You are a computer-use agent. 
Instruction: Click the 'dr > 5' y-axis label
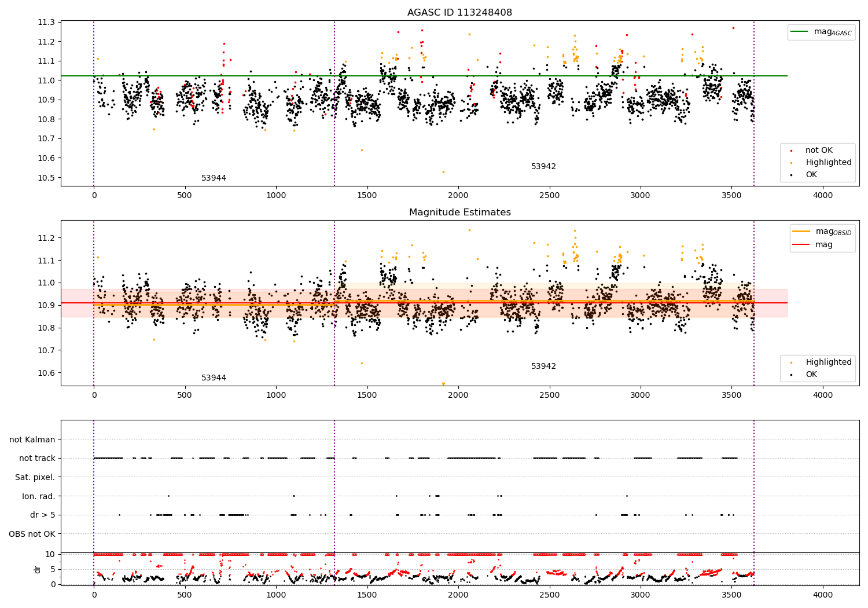click(x=42, y=515)
